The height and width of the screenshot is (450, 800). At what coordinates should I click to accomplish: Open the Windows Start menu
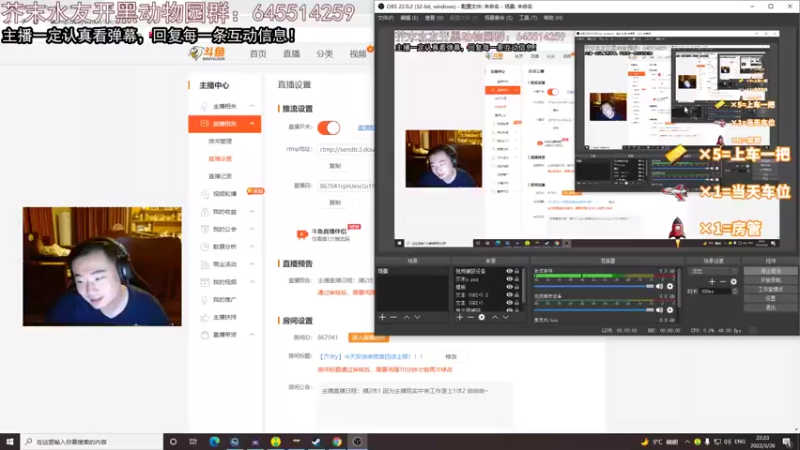10,442
